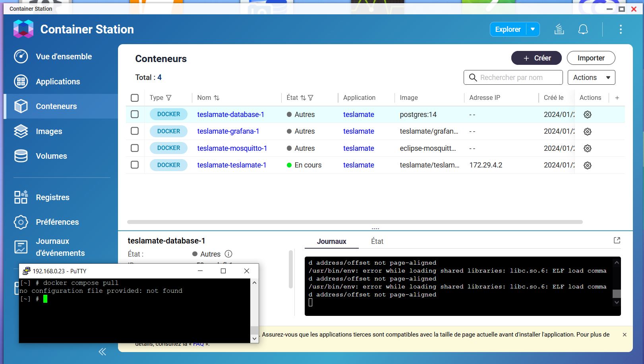Click the info icon next to Autres state
The image size is (644, 364).
(228, 254)
